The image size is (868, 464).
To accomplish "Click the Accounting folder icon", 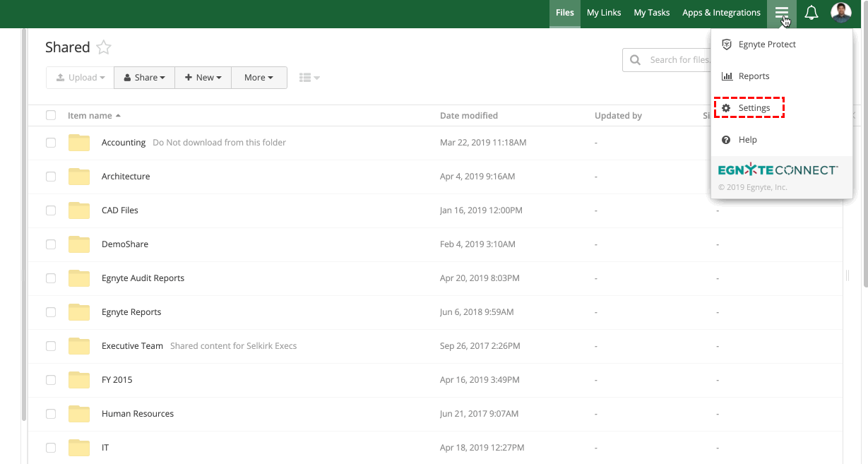I will [x=79, y=143].
